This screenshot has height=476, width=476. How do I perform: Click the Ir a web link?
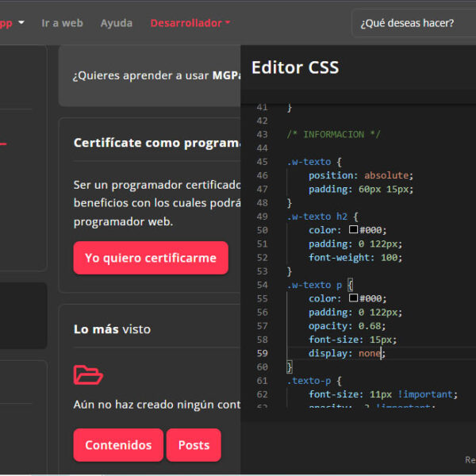coord(62,23)
